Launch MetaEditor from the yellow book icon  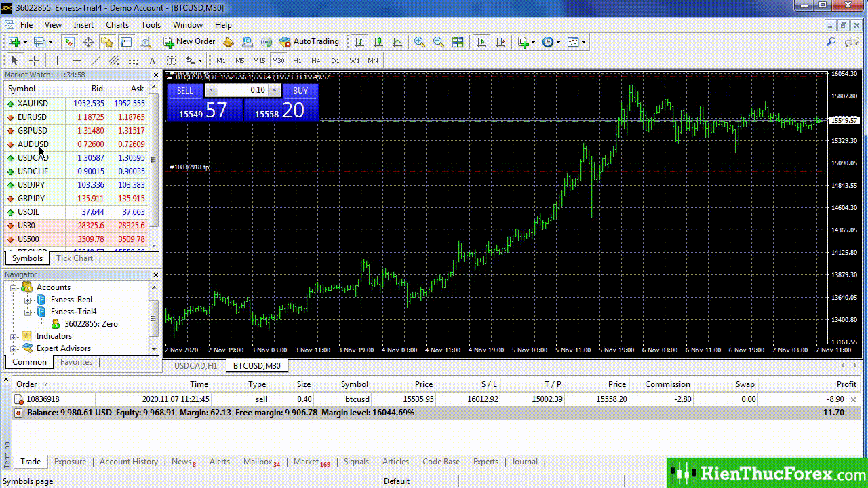tap(229, 42)
